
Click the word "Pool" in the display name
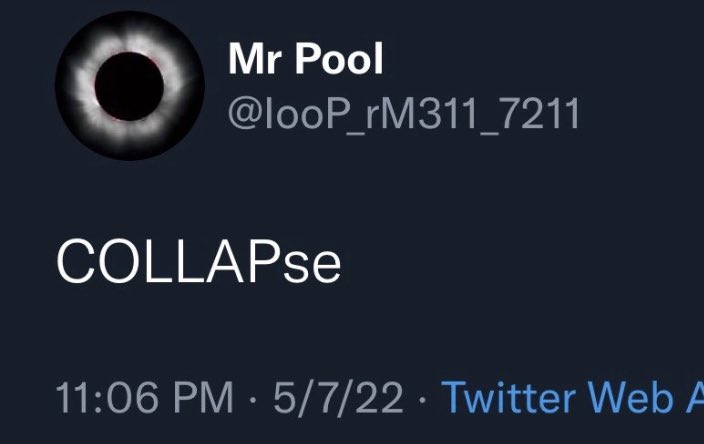[339, 58]
